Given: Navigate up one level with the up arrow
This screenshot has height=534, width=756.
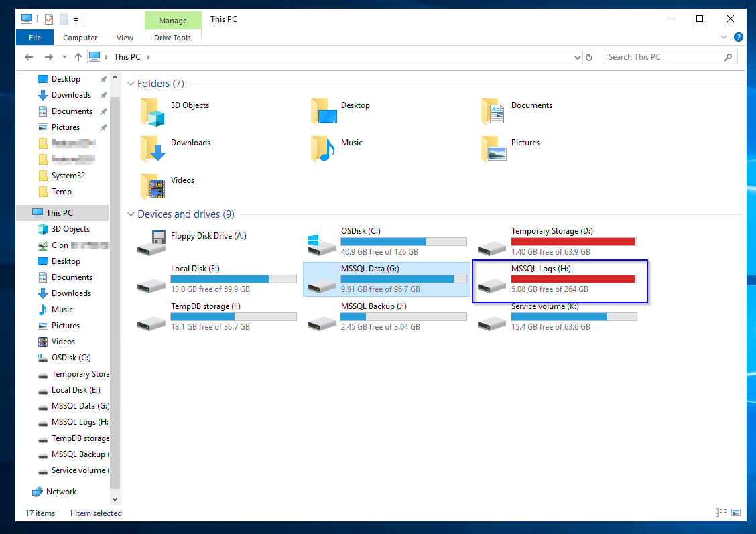Looking at the screenshot, I should (78, 57).
